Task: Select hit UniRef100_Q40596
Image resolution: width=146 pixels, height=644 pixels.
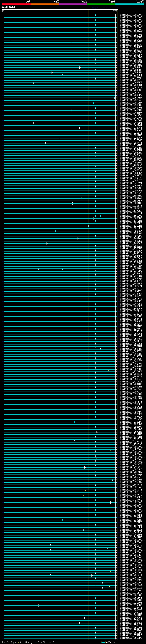Action: coord(131,123)
